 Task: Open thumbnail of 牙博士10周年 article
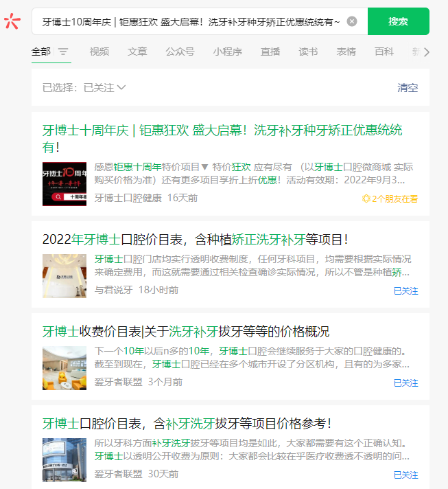64,184
